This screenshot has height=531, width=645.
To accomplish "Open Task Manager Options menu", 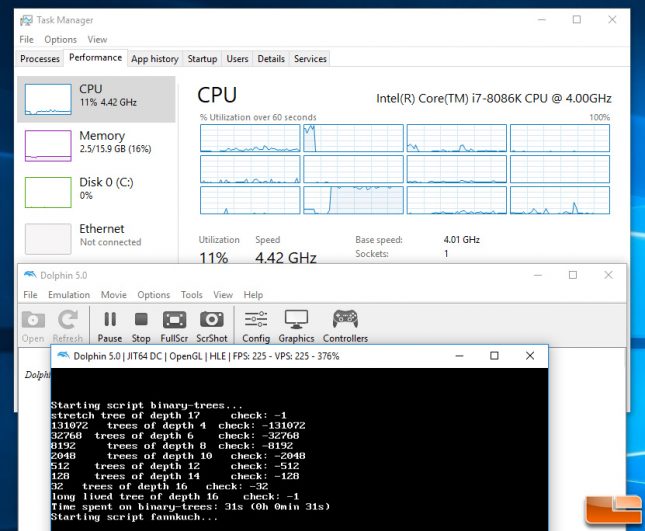I will (x=60, y=39).
